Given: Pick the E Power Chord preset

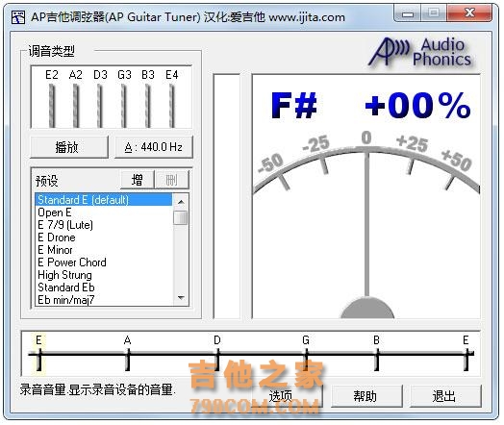Looking at the screenshot, I should point(104,262).
